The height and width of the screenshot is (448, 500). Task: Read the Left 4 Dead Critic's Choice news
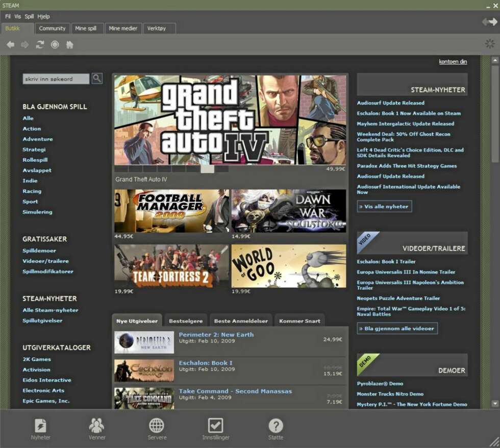[410, 153]
